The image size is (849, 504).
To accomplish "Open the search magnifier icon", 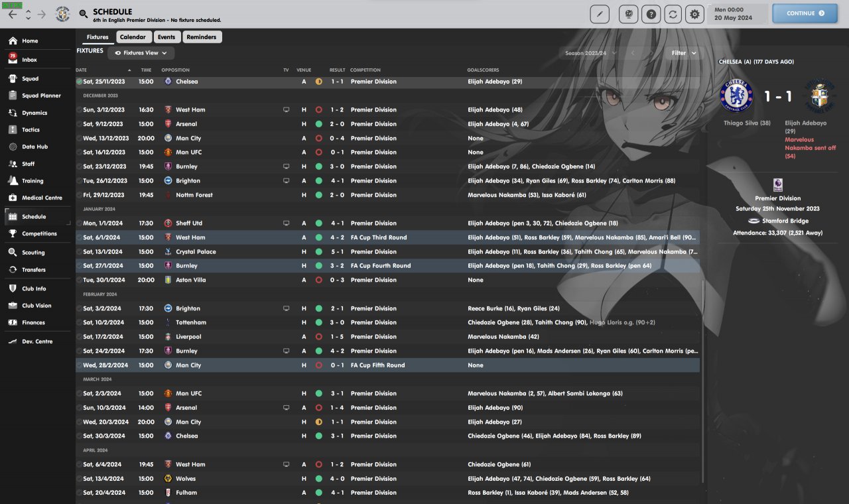I will [84, 14].
